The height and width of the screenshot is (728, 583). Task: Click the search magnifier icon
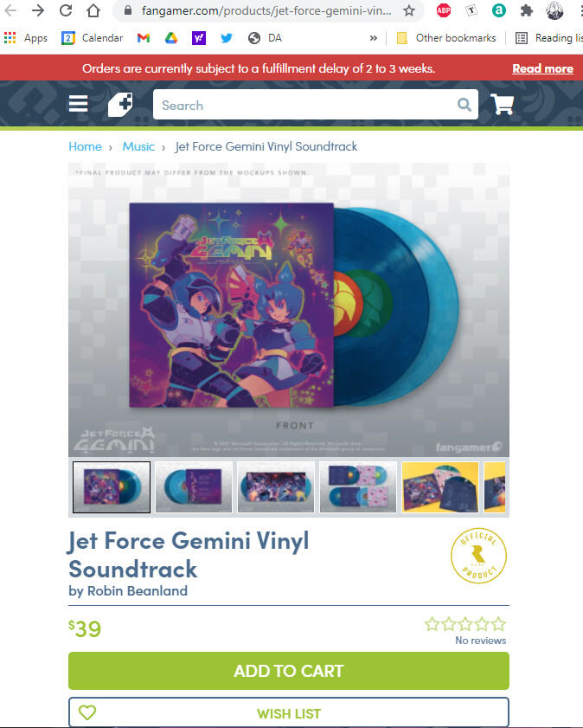click(x=464, y=105)
